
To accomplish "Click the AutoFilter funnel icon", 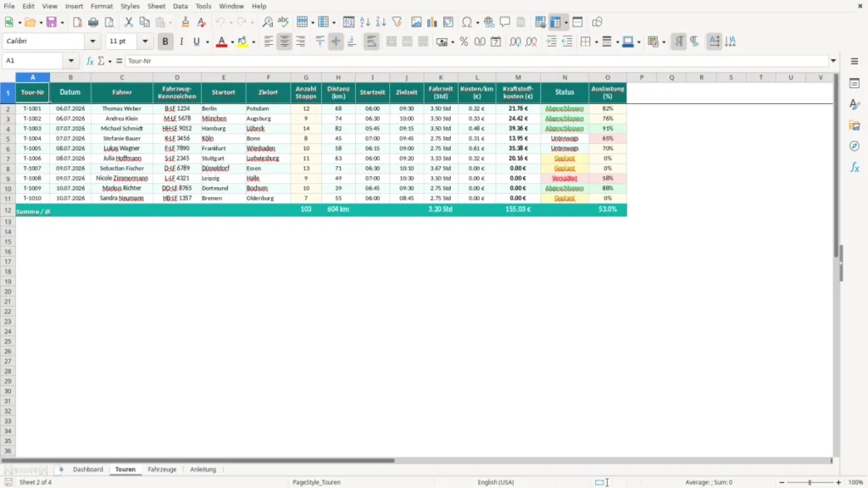I will pyautogui.click(x=397, y=22).
